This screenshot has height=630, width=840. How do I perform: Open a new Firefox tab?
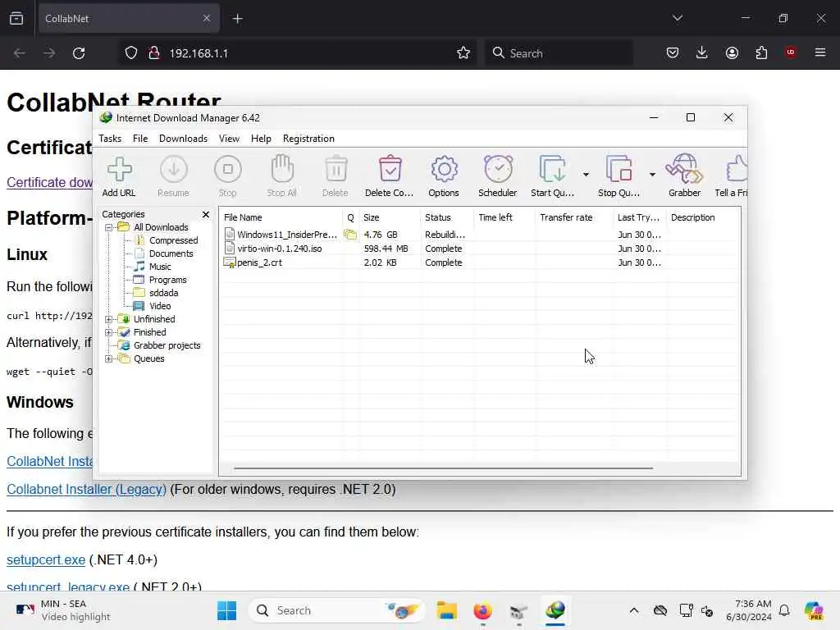coord(237,19)
